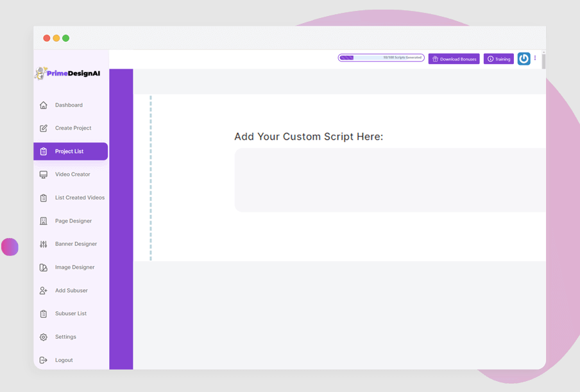Click the Download Bonuses button

[x=454, y=58]
